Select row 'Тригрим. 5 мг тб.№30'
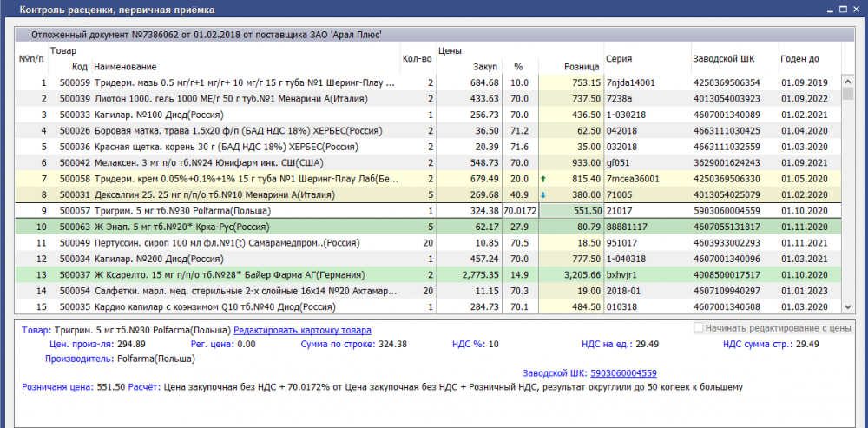The height and width of the screenshot is (428, 868). (x=429, y=211)
